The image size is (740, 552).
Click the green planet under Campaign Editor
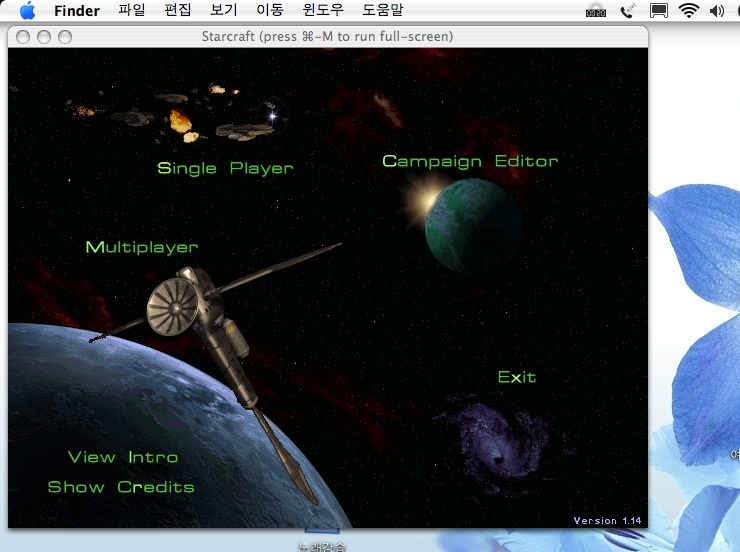473,226
